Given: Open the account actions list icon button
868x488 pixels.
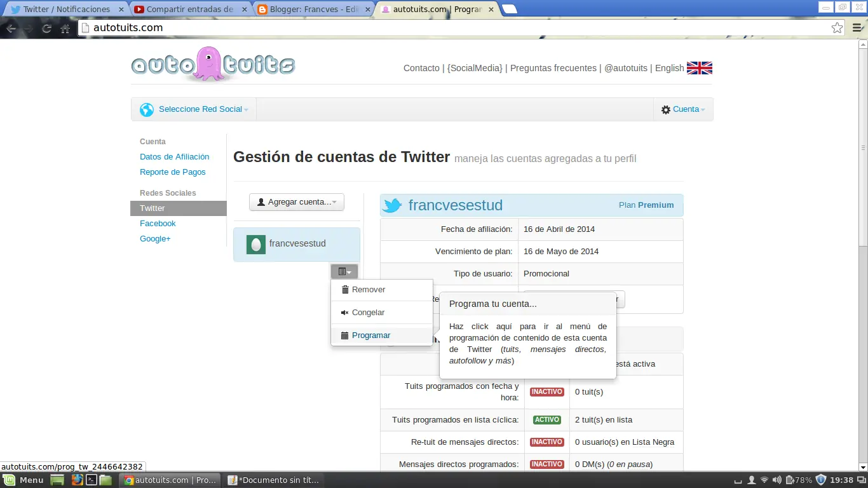Looking at the screenshot, I should tap(344, 271).
